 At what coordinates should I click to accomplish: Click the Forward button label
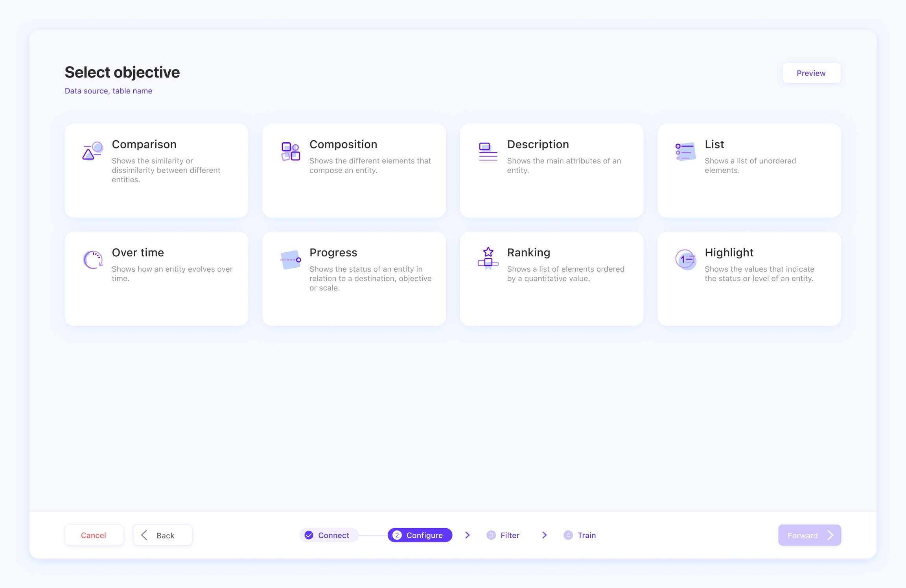tap(802, 535)
